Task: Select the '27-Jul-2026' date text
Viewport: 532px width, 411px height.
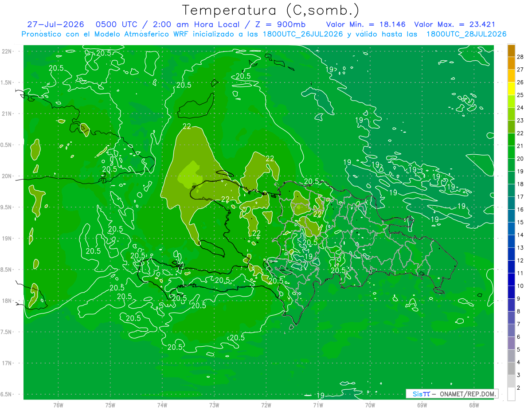Action: pos(55,24)
